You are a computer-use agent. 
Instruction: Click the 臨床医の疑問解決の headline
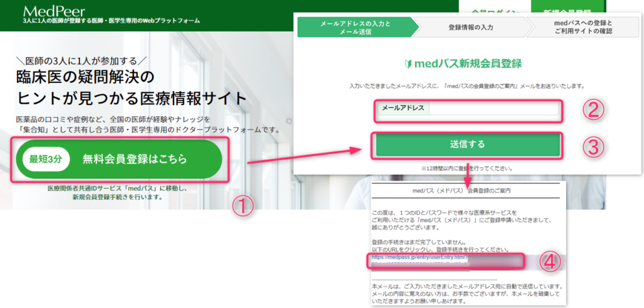(84, 77)
